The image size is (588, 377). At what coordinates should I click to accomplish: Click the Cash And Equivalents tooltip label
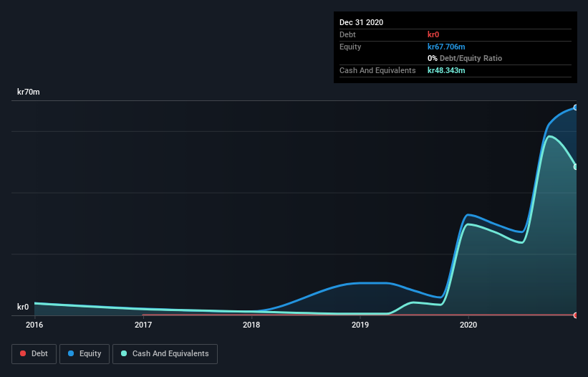pyautogui.click(x=377, y=70)
